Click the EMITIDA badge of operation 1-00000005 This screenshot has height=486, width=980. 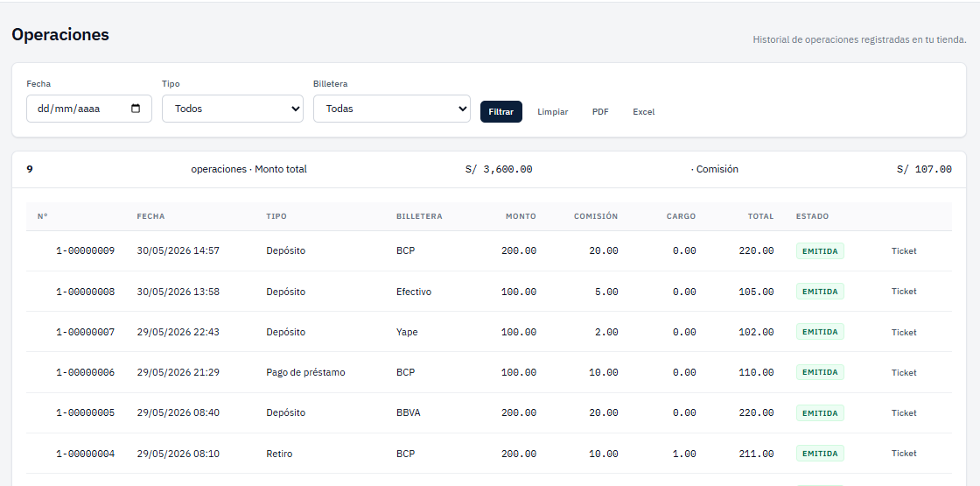820,412
